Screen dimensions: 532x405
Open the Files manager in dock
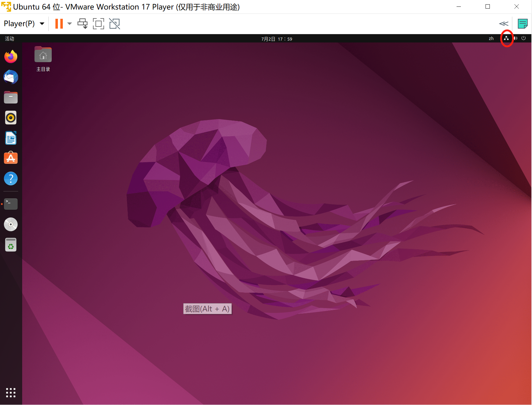tap(11, 97)
